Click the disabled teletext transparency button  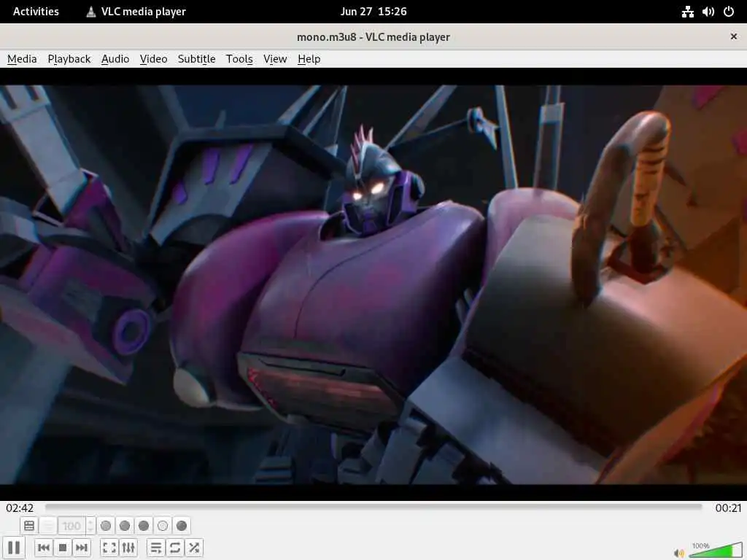(x=47, y=526)
